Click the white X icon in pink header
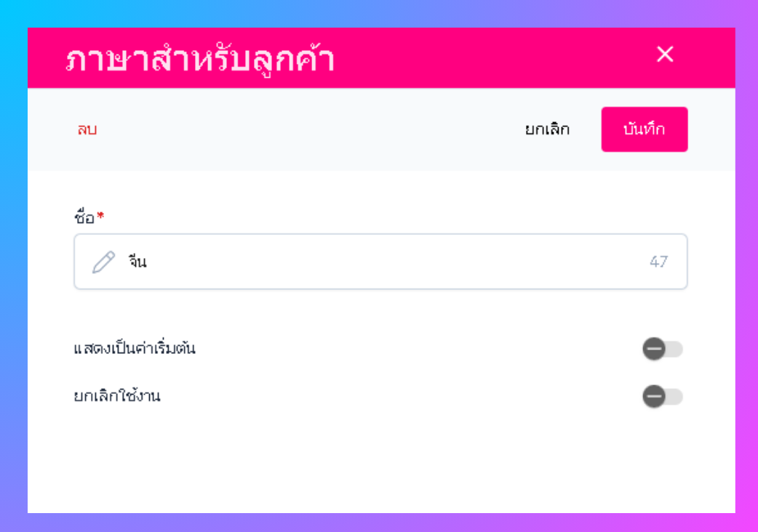 (x=665, y=55)
